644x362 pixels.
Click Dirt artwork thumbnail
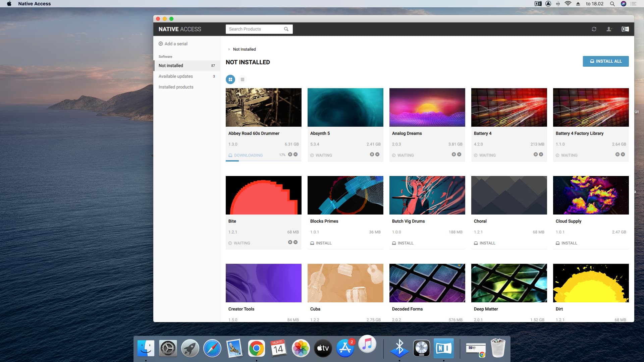591,283
